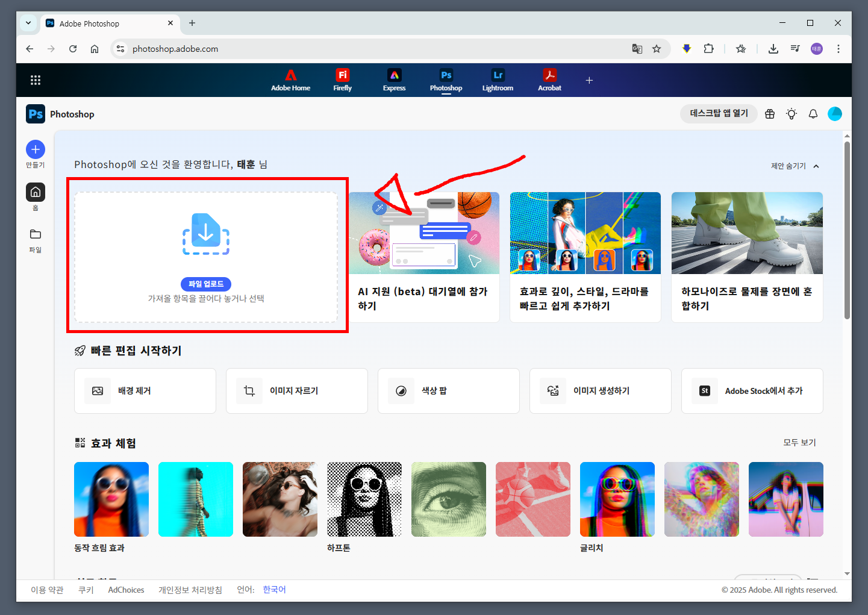Open Acrobat from the app bar
The width and height of the screenshot is (868, 615).
coord(550,80)
